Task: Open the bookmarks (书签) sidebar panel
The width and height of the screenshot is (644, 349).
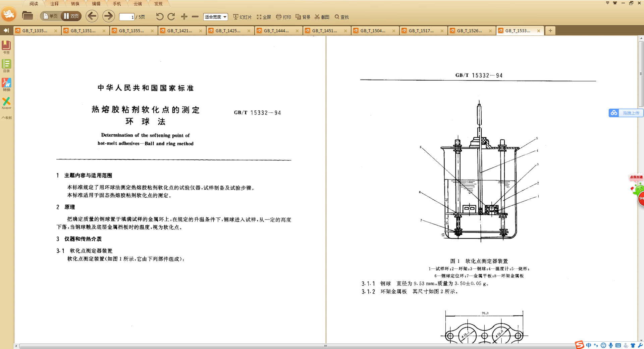Action: coord(6,47)
